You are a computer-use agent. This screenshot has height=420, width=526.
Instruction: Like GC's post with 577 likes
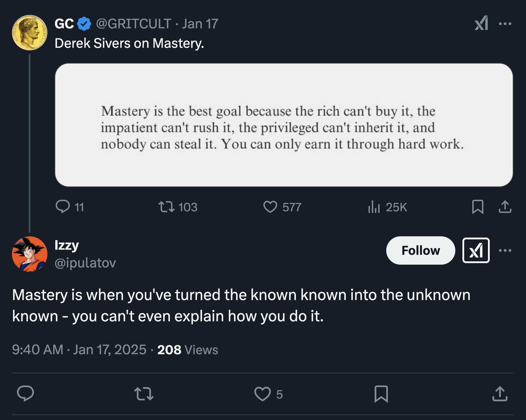coord(270,207)
